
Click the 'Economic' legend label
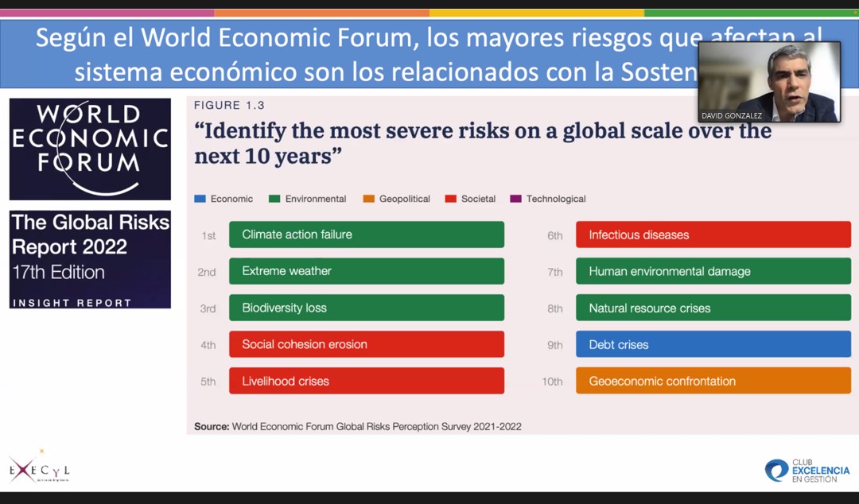click(x=231, y=199)
